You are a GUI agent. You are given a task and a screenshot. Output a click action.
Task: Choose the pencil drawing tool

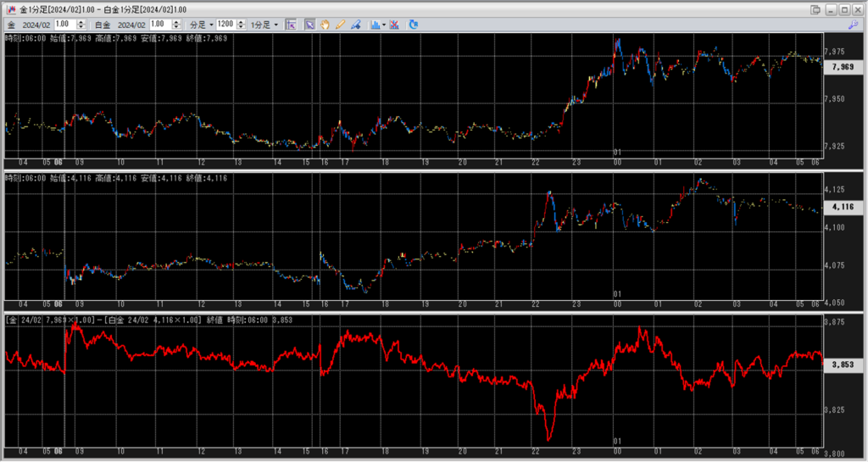(x=340, y=25)
